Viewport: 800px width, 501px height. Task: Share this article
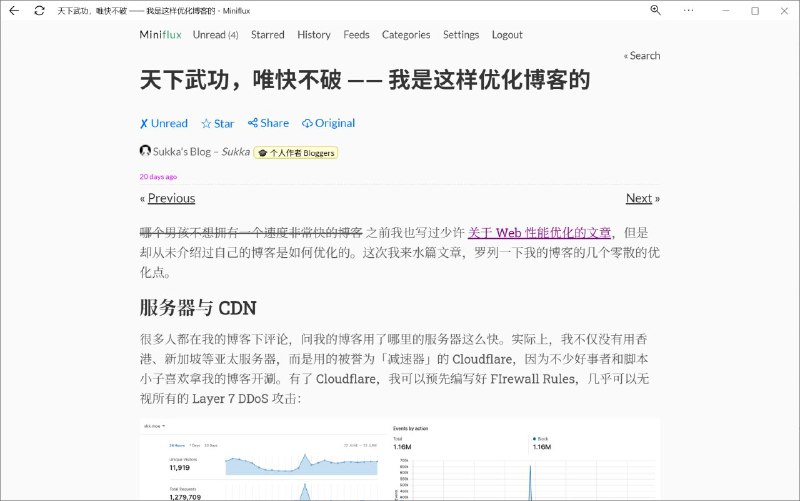point(268,123)
